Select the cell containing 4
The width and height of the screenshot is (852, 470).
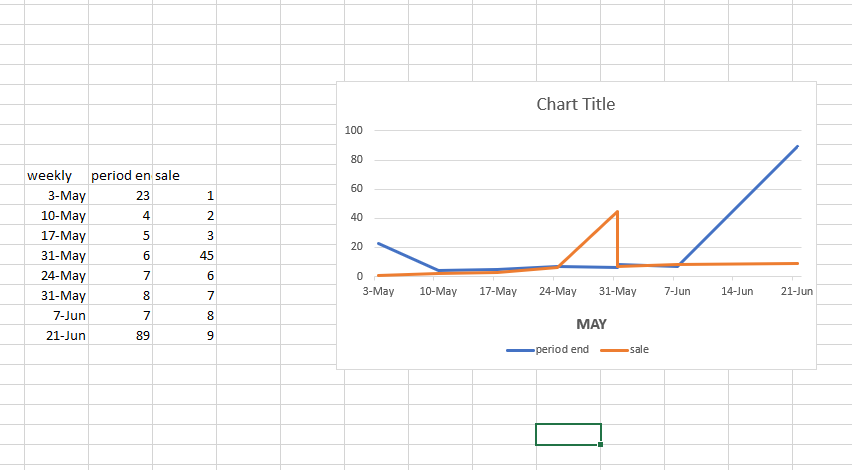(121, 215)
